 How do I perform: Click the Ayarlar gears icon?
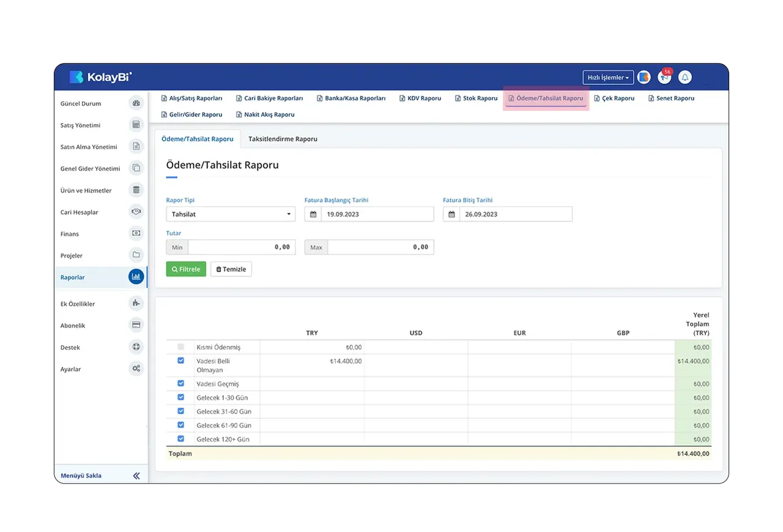[x=136, y=369]
